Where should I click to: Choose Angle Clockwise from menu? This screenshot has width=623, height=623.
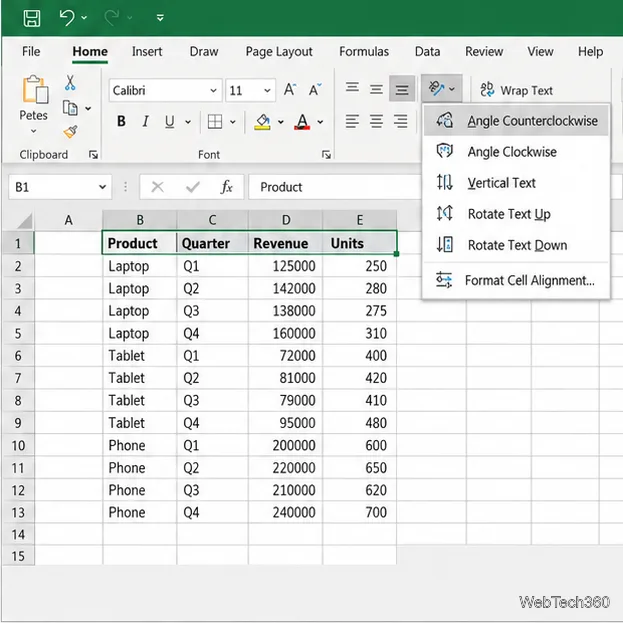[516, 151]
